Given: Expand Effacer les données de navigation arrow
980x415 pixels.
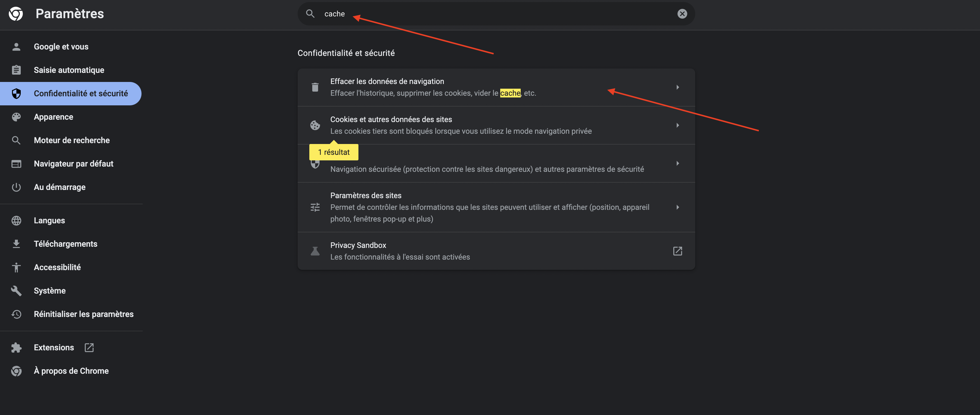Looking at the screenshot, I should (x=678, y=87).
